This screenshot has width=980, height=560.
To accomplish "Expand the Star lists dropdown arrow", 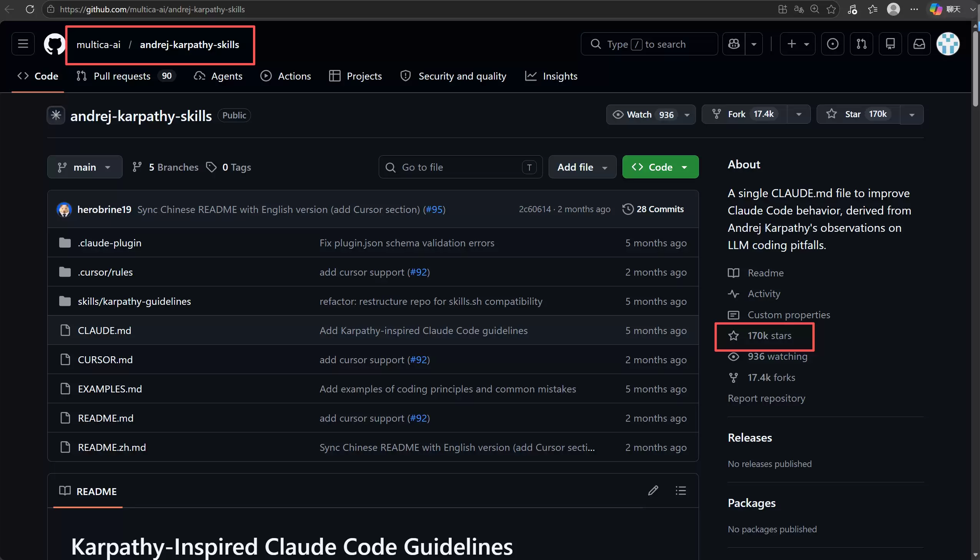I will pos(912,115).
